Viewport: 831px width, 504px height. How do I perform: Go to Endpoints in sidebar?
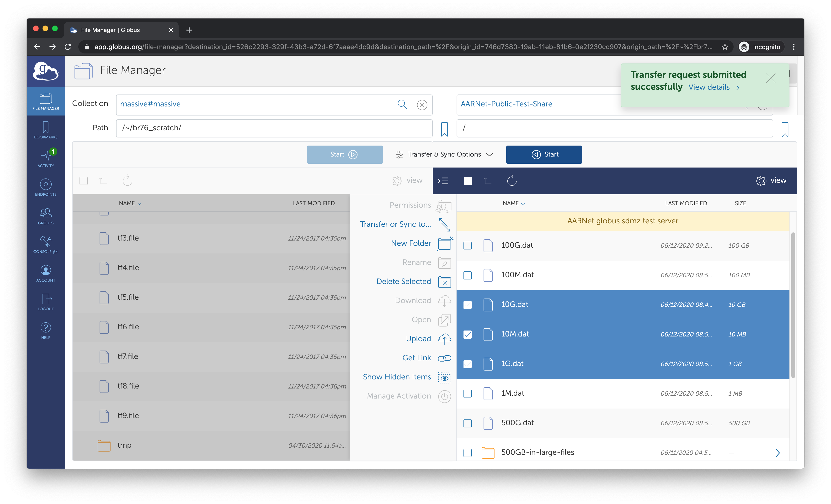click(46, 187)
